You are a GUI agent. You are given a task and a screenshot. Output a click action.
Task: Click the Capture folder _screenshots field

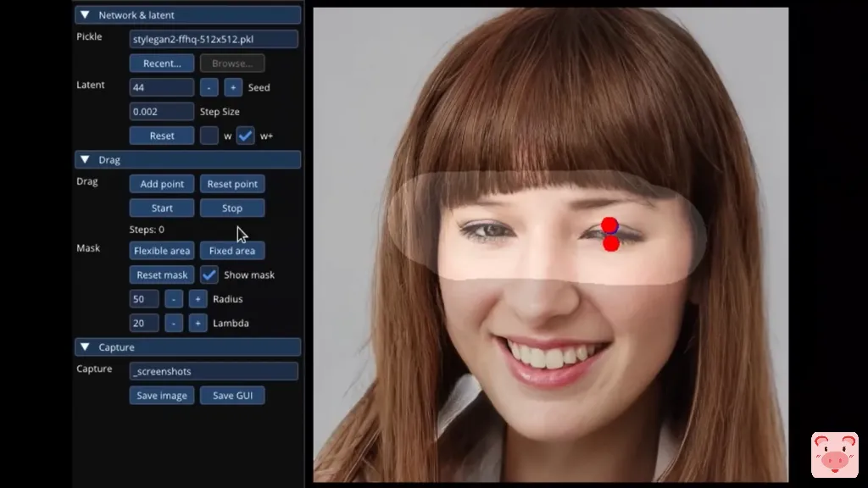point(214,371)
